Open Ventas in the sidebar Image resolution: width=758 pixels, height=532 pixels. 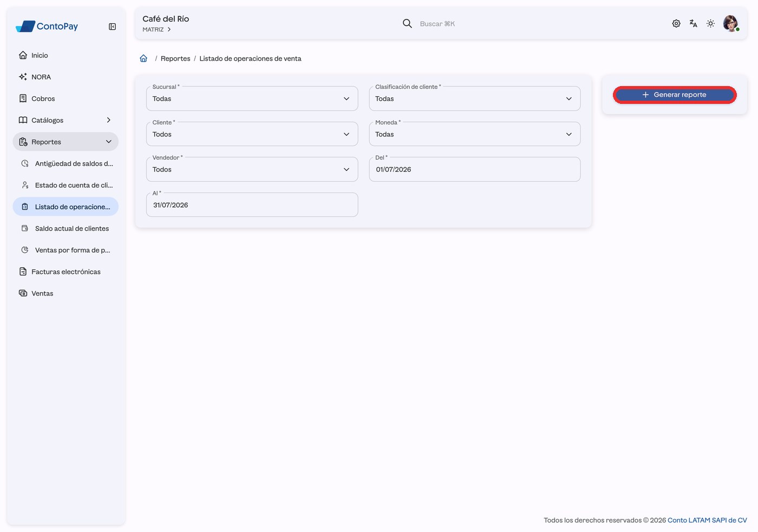click(66, 293)
